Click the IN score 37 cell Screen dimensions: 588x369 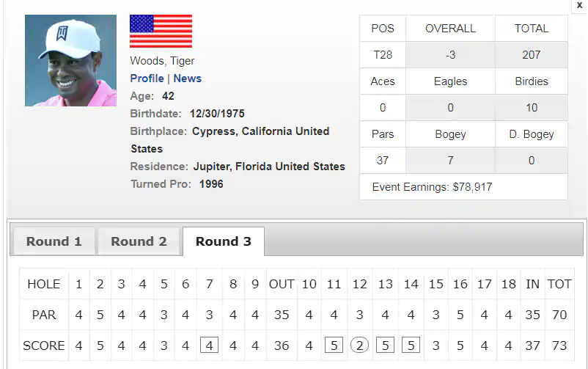pos(532,346)
